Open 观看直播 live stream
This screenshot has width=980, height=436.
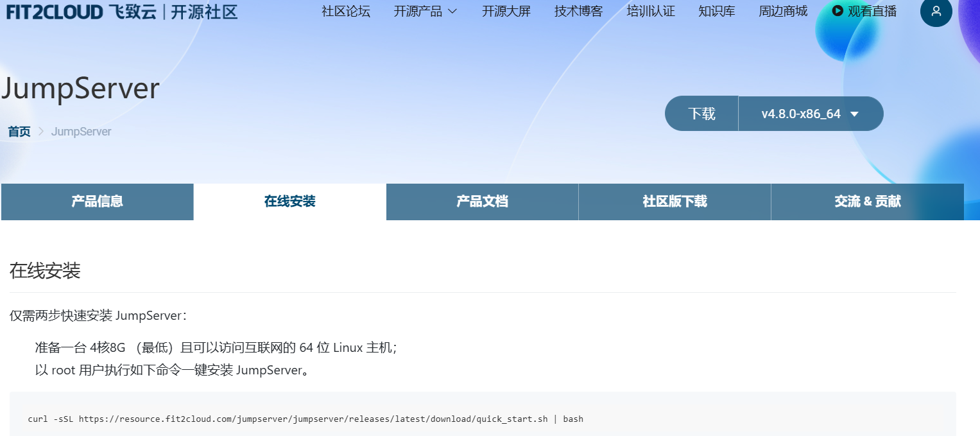tap(872, 11)
